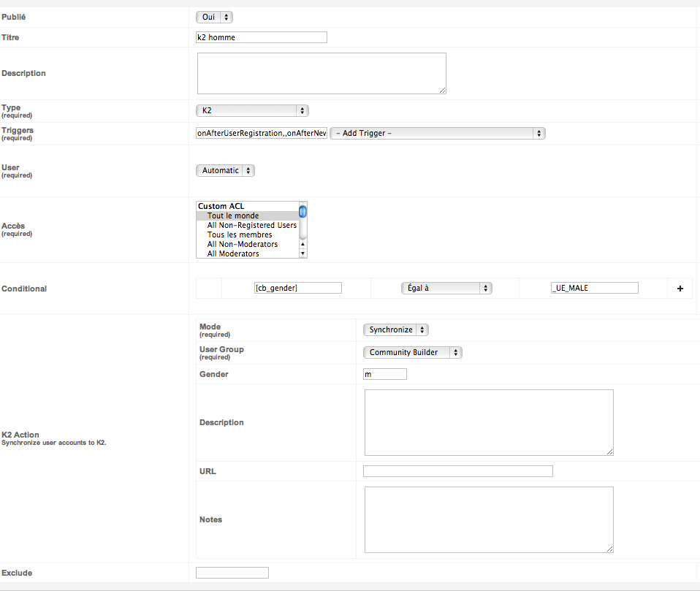Viewport: 700px width, 591px height.
Task: Click the Accès list scroll up arrow
Action: coord(303,244)
